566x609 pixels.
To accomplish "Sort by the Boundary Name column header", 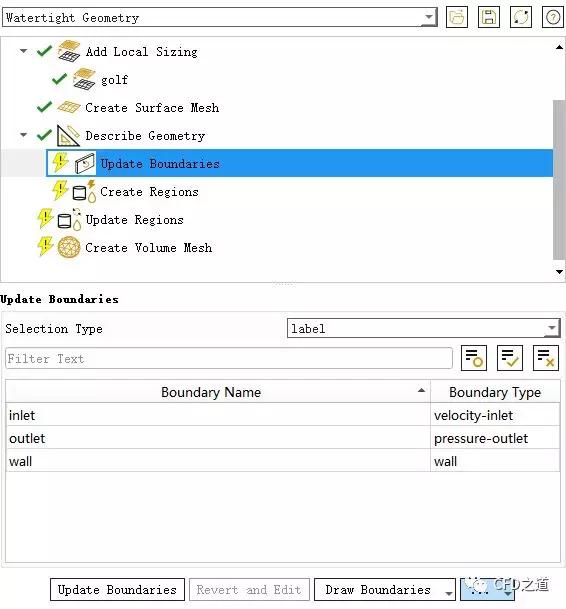I will pos(218,392).
